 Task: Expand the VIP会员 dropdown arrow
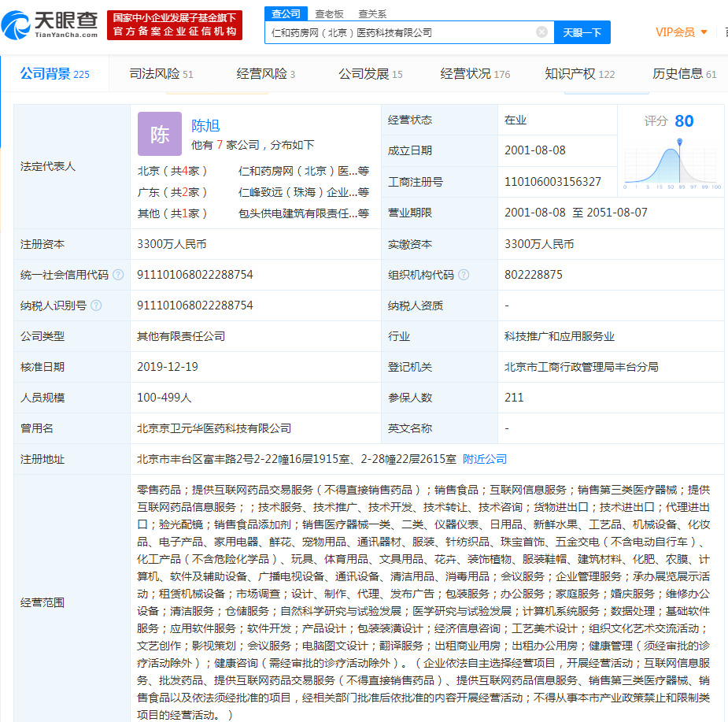(704, 32)
